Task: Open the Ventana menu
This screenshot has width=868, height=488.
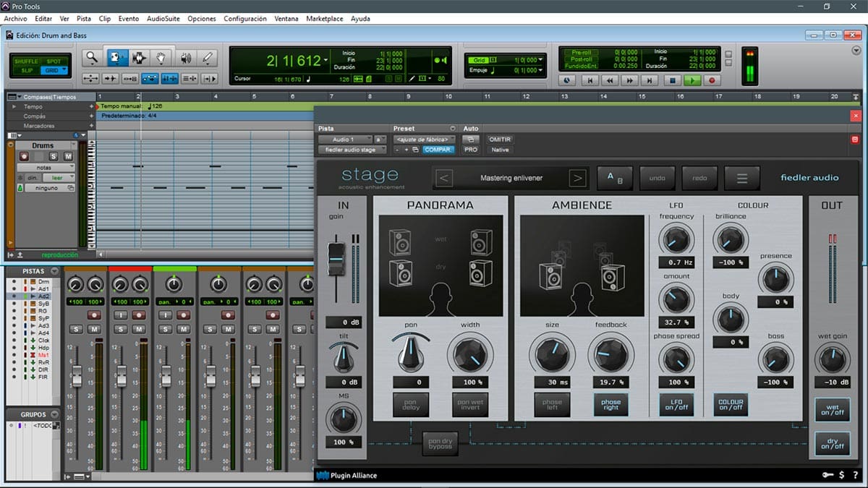Action: pyautogui.click(x=286, y=19)
